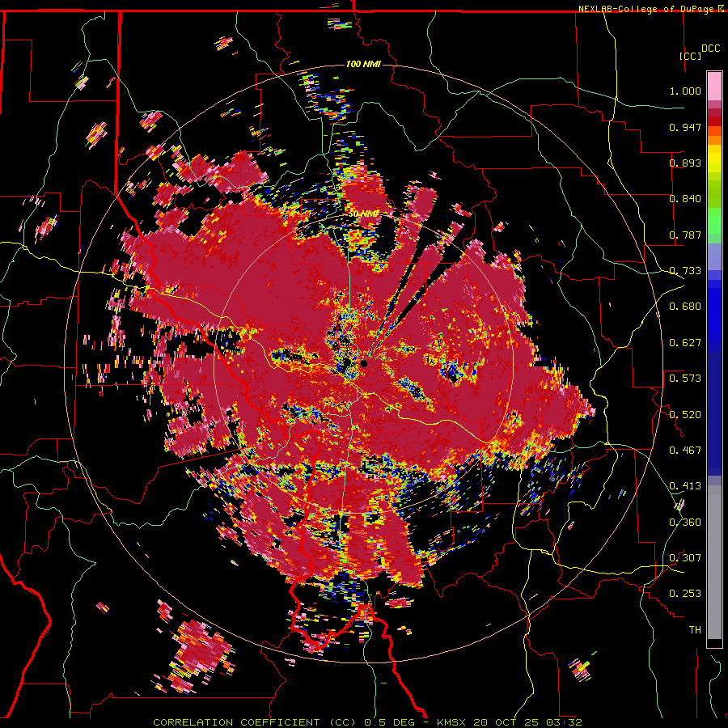Click the 0.947 legend value
Screen dimensions: 728x728
click(x=685, y=127)
